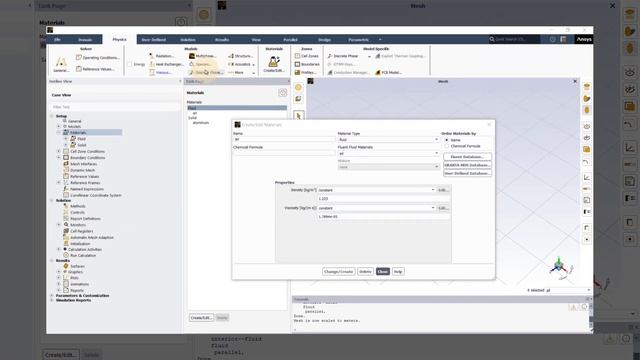Select Chemical Formula radio button
Image resolution: width=640 pixels, height=360 pixels.
click(447, 146)
